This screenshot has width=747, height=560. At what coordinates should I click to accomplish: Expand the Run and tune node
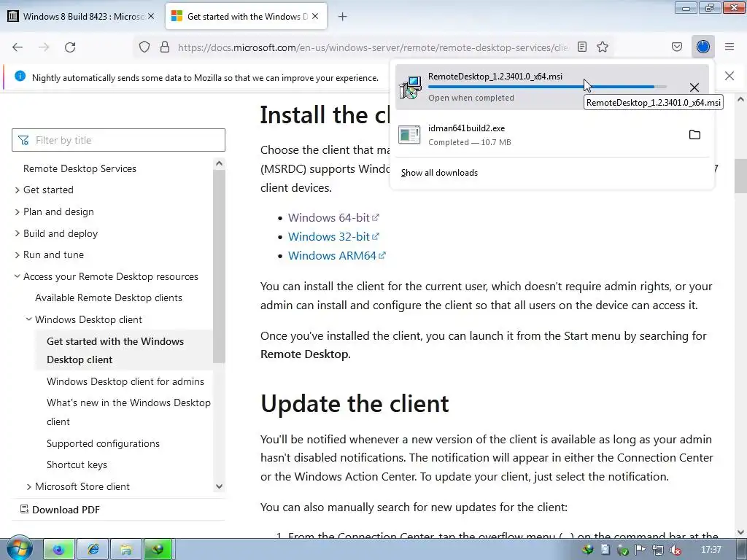point(18,254)
